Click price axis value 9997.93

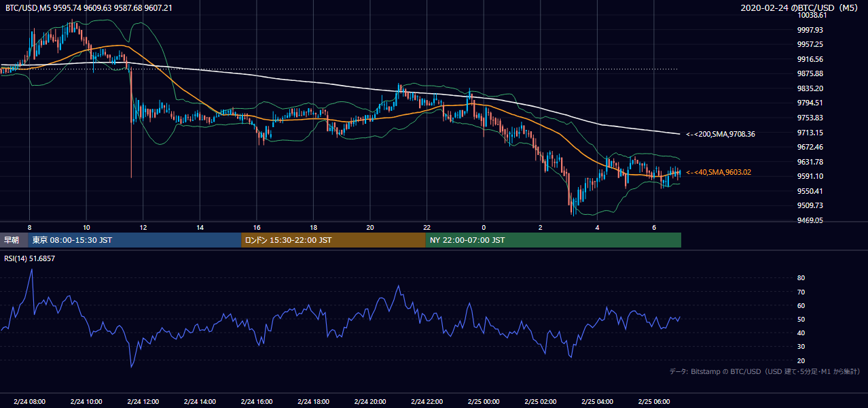point(810,30)
